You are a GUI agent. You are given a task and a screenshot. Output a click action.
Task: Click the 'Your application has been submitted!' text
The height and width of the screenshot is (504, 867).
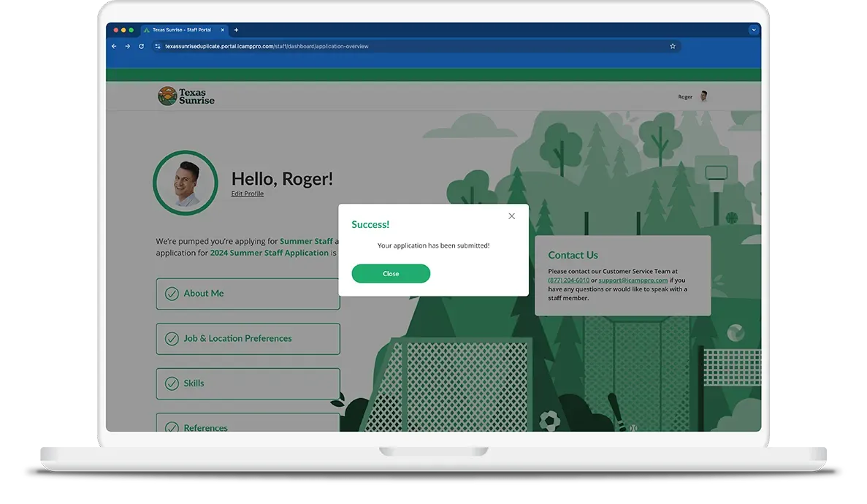(434, 245)
